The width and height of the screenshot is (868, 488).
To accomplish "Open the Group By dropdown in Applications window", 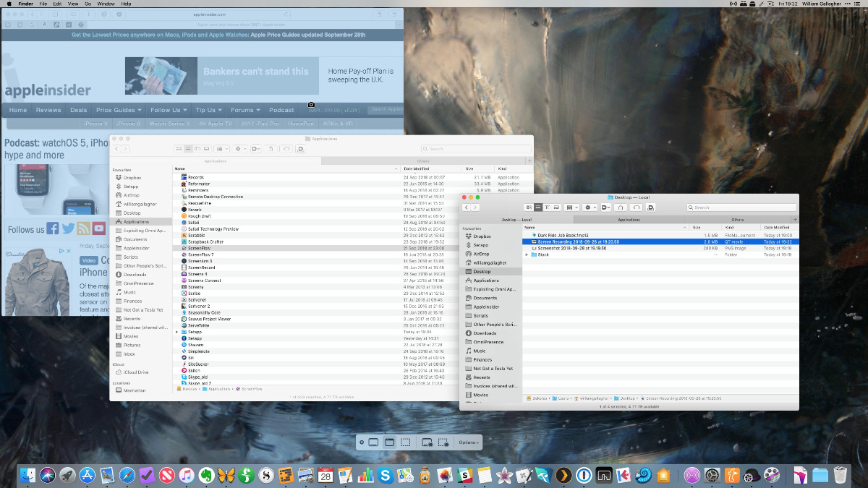I will (x=222, y=148).
